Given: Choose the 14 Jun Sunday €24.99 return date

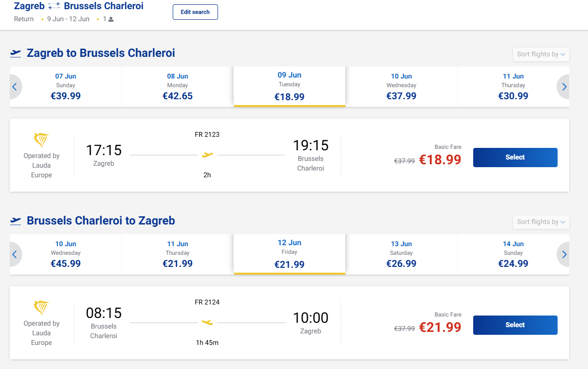Looking at the screenshot, I should coord(513,254).
